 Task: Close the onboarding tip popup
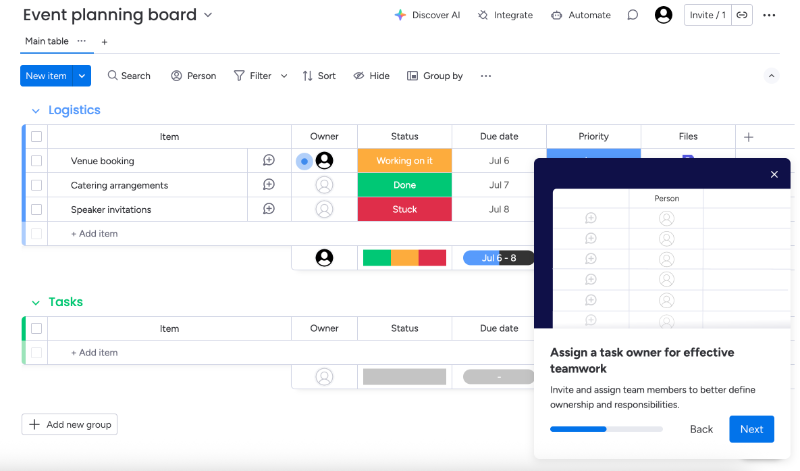coord(774,175)
